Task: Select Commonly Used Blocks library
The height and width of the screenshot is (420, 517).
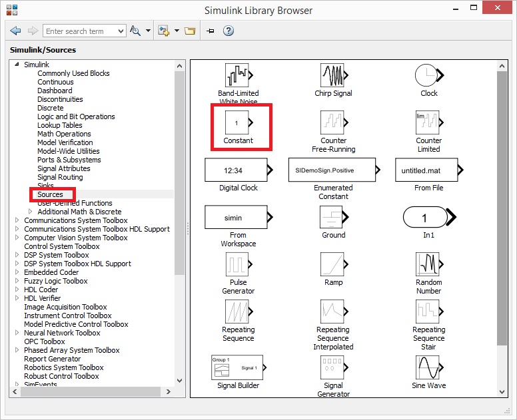Action: click(73, 73)
